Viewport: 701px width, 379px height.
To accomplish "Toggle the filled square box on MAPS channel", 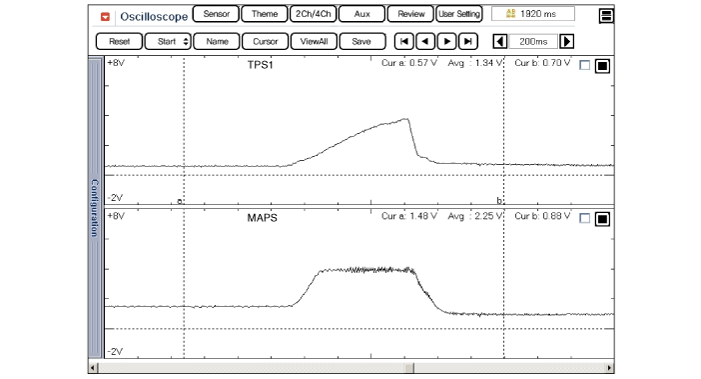I will tap(602, 219).
